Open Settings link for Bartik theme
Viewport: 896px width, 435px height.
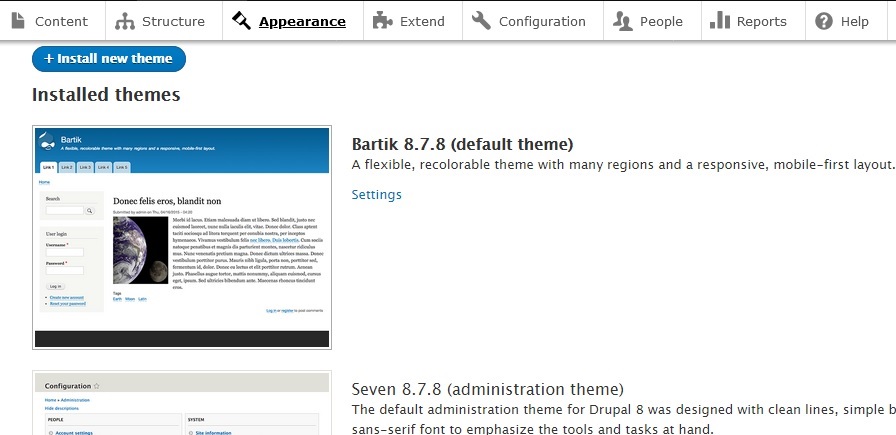tap(376, 195)
